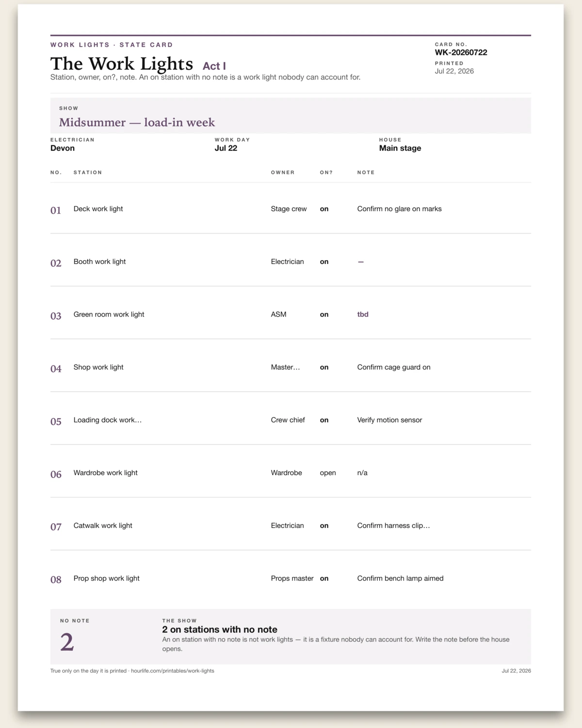Expand the truncated Confirm harness clip… note

pos(393,526)
